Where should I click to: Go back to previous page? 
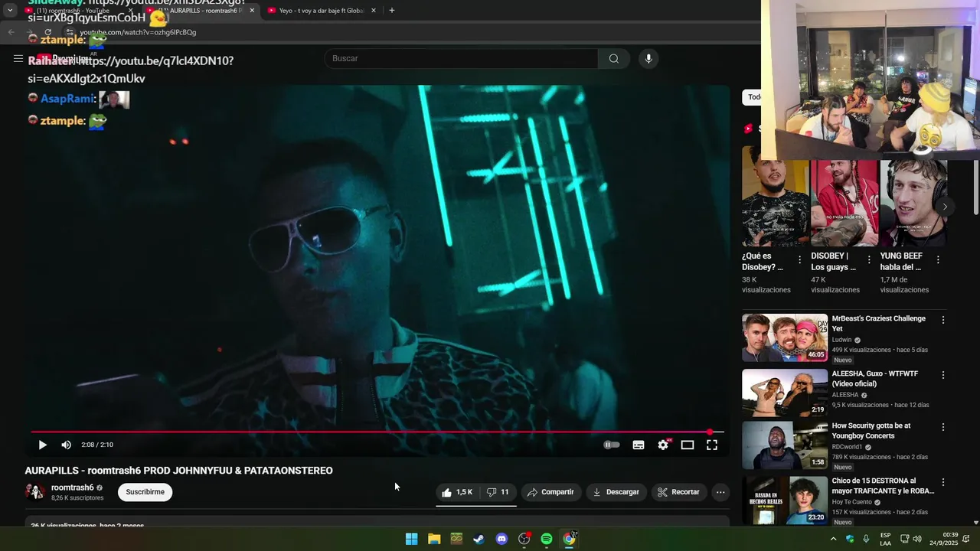click(11, 32)
